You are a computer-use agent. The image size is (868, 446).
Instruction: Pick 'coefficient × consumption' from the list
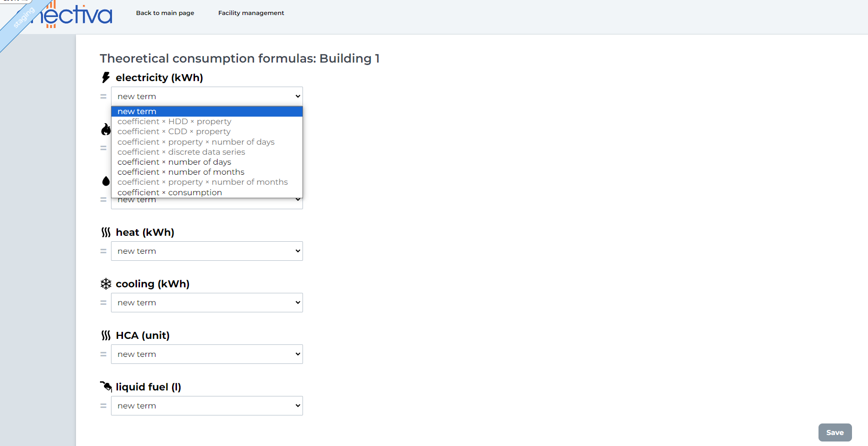tap(169, 193)
